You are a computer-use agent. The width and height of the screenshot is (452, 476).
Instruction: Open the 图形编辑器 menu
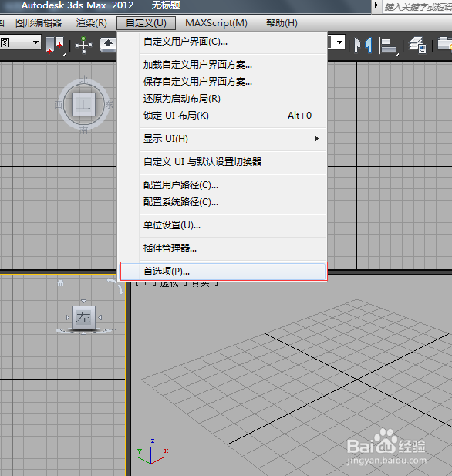(39, 23)
